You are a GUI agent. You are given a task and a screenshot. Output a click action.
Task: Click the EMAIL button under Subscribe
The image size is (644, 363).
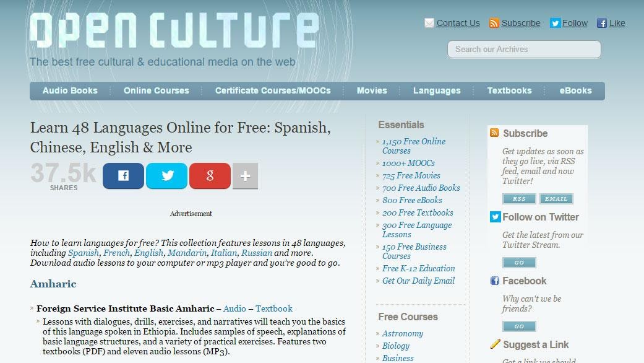pyautogui.click(x=556, y=199)
